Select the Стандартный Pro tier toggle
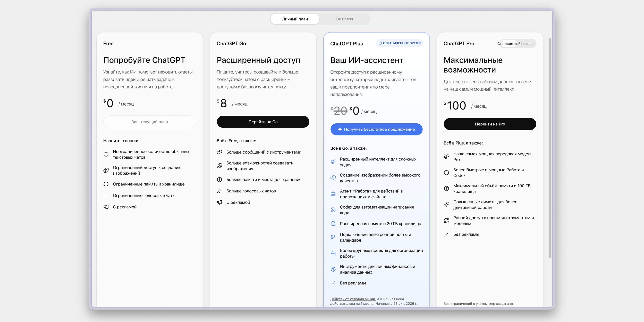This screenshot has width=644, height=322. (x=509, y=44)
